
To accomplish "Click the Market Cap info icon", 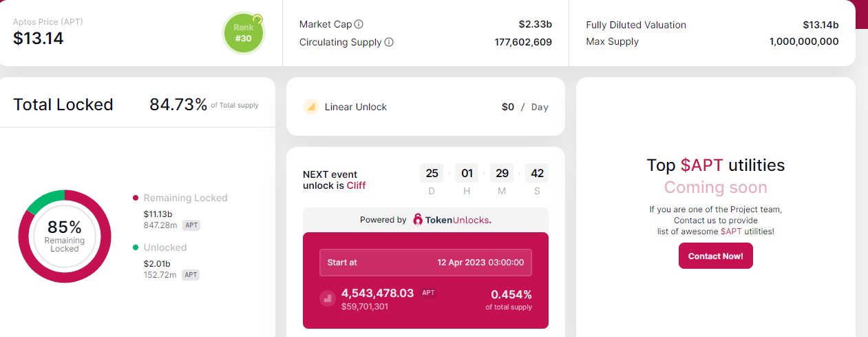I will (x=359, y=24).
